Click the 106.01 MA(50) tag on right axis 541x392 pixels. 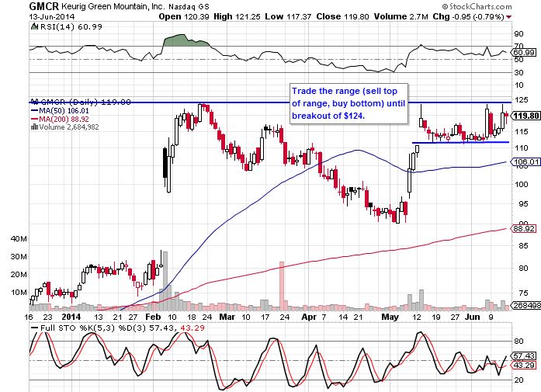(525, 161)
